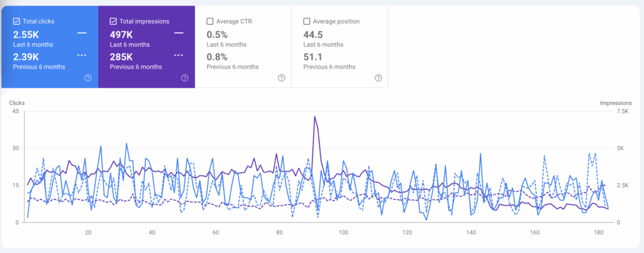Select the 0.5% average CTR value
Image resolution: width=644 pixels, height=253 pixels.
(217, 33)
